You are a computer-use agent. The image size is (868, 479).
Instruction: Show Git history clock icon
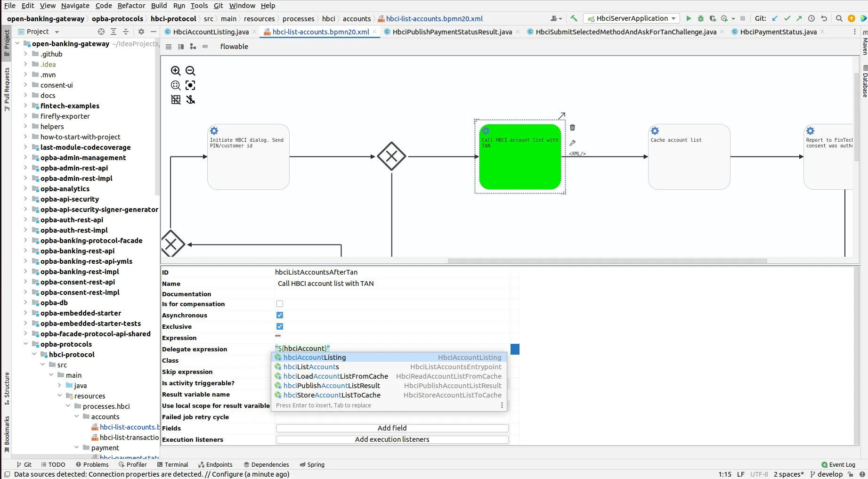[811, 18]
